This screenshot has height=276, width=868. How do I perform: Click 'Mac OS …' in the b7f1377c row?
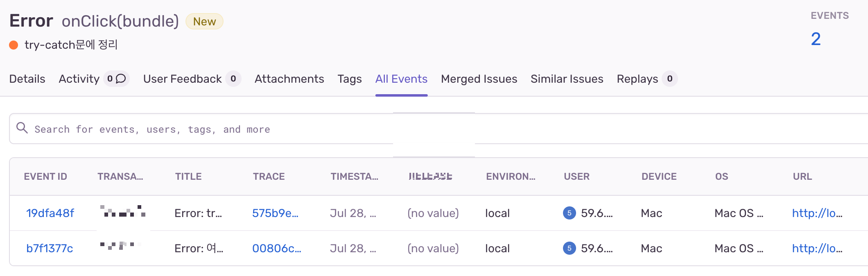[x=739, y=248]
